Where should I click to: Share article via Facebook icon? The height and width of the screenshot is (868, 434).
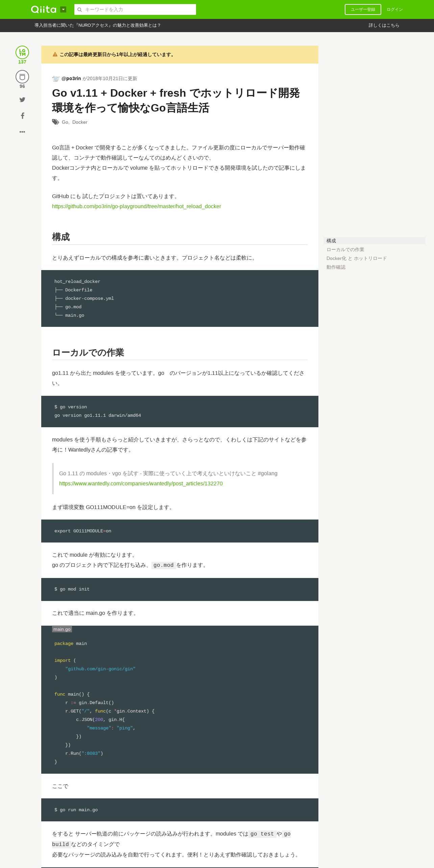point(22,116)
